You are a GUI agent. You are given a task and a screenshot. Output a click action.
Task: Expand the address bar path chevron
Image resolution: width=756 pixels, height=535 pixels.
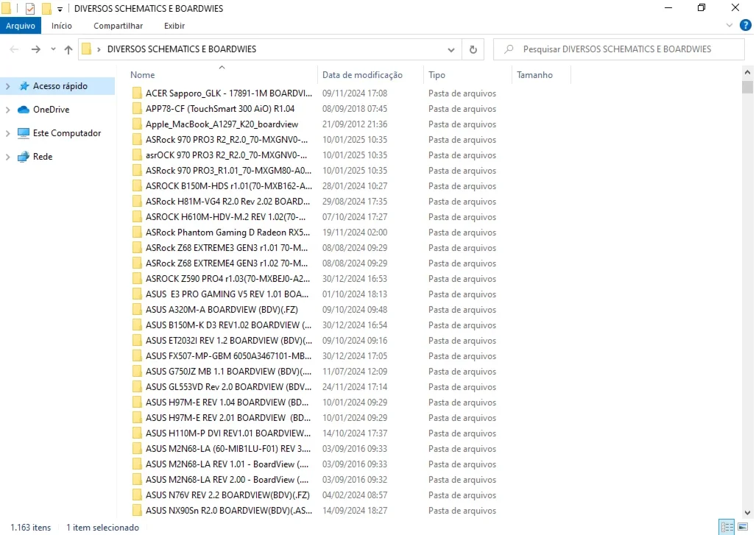[99, 49]
